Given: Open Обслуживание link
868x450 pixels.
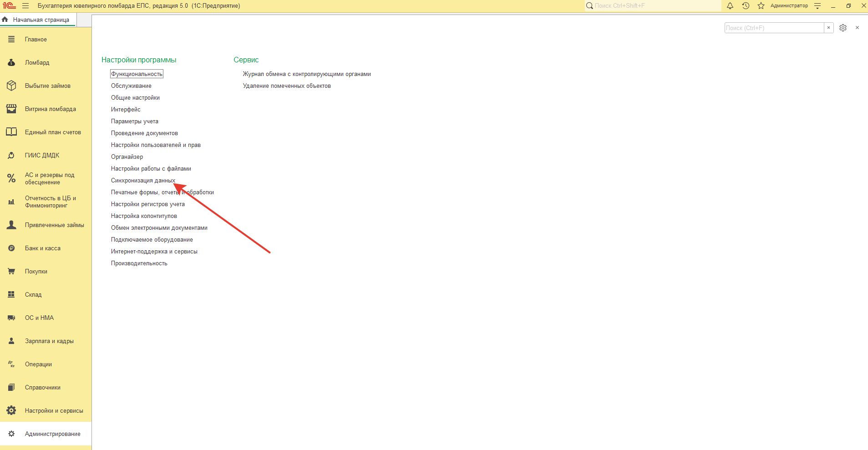Looking at the screenshot, I should [131, 86].
